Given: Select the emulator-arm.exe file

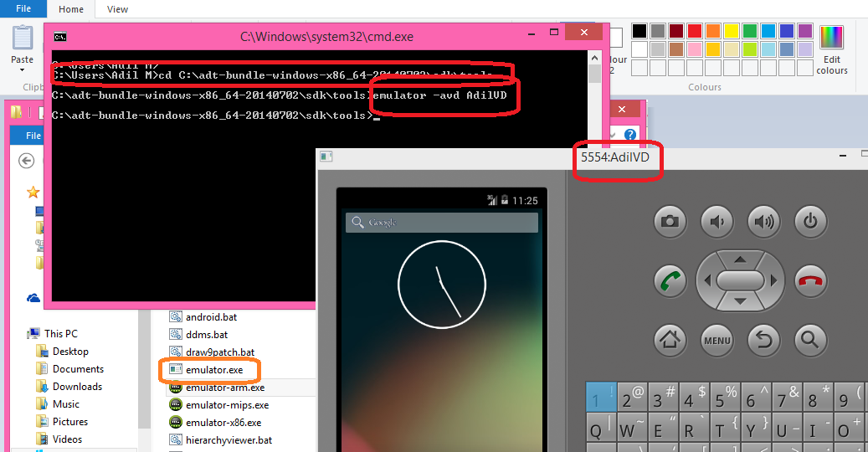Looking at the screenshot, I should [x=225, y=388].
